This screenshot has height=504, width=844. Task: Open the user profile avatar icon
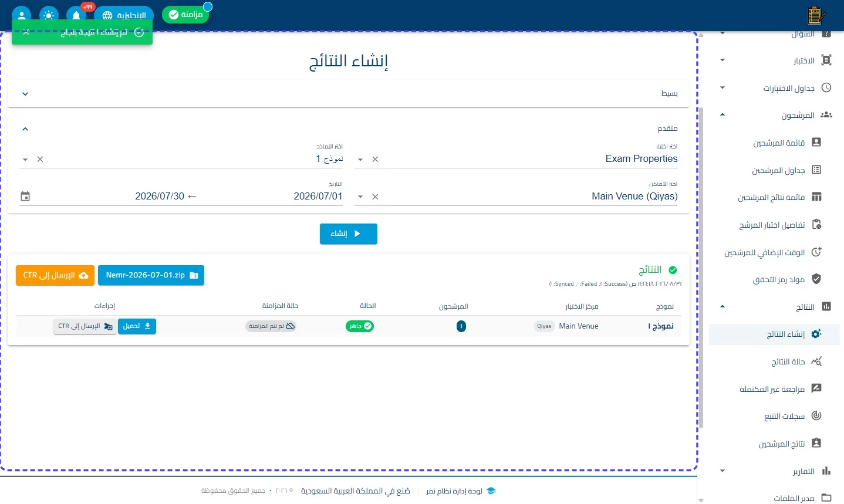click(x=21, y=15)
